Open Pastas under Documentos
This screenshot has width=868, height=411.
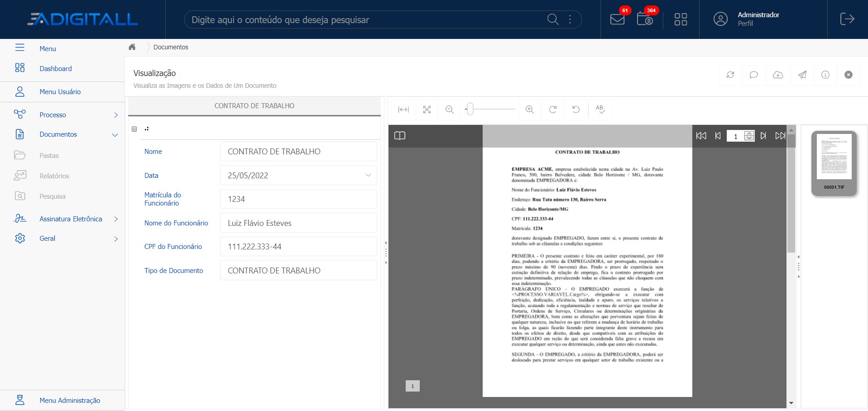coord(49,156)
